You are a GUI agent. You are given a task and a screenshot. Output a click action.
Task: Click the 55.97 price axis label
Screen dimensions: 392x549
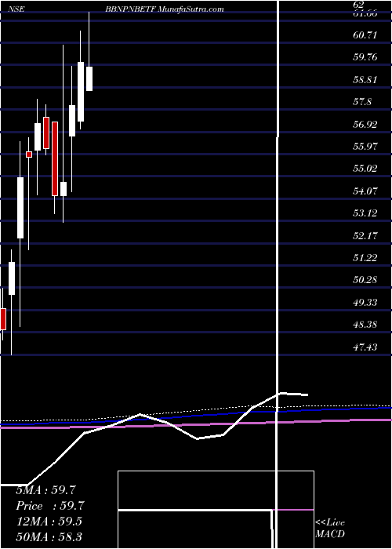pos(365,147)
